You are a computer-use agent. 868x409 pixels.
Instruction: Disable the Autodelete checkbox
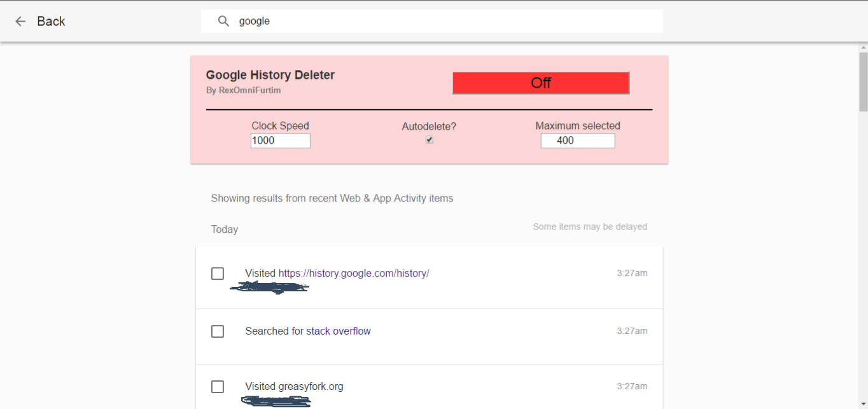click(429, 140)
